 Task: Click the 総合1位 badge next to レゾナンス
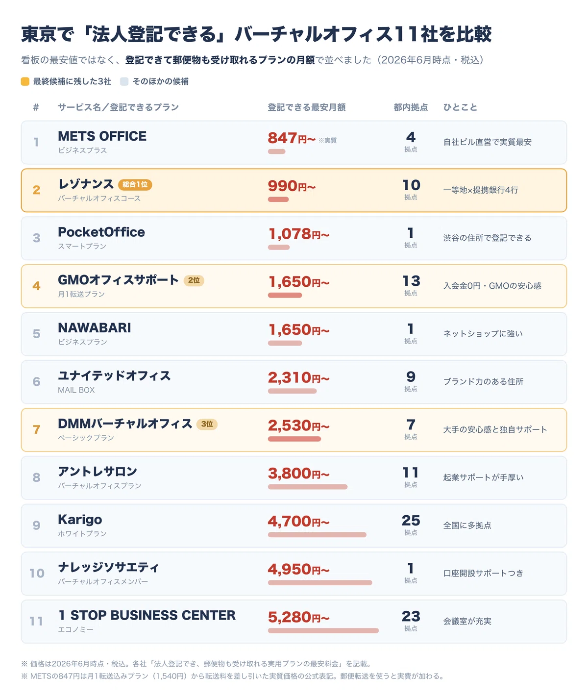(x=135, y=185)
